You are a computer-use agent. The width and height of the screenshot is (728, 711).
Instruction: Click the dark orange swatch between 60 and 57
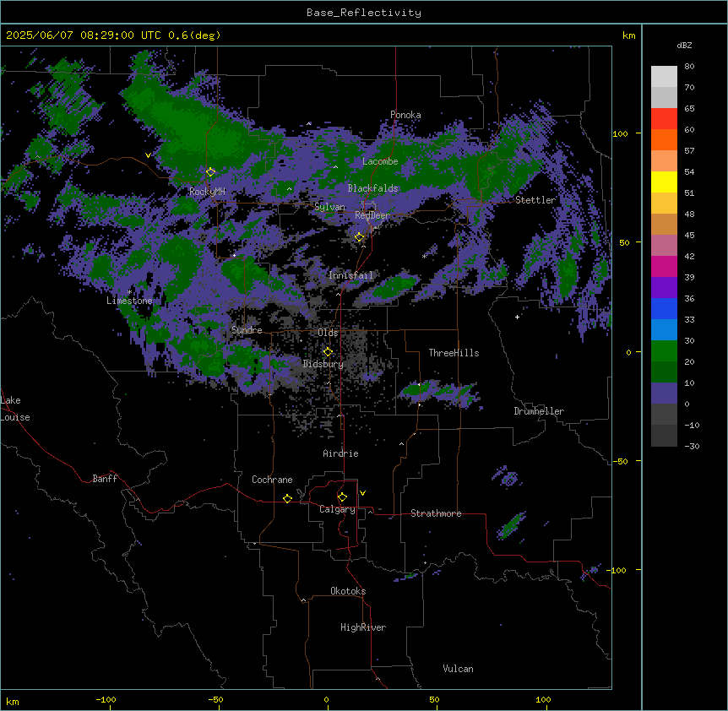664,139
